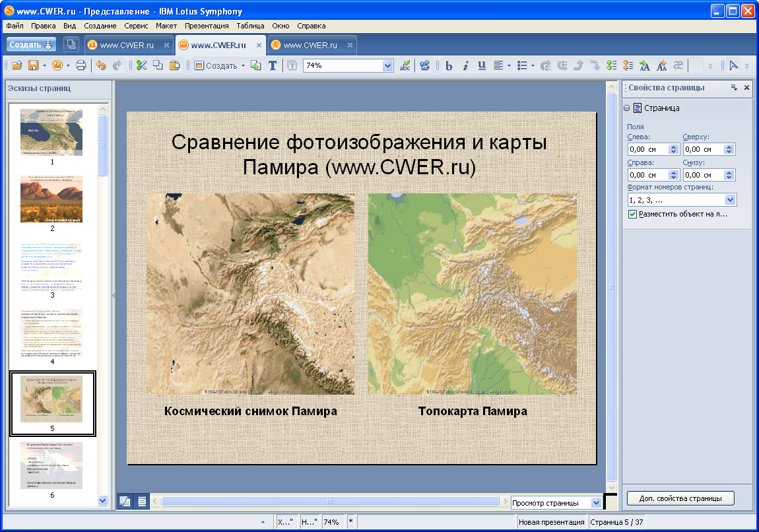Screen dimensions: 759x532
Task: Collapse the 'Страница' section
Action: (627, 108)
